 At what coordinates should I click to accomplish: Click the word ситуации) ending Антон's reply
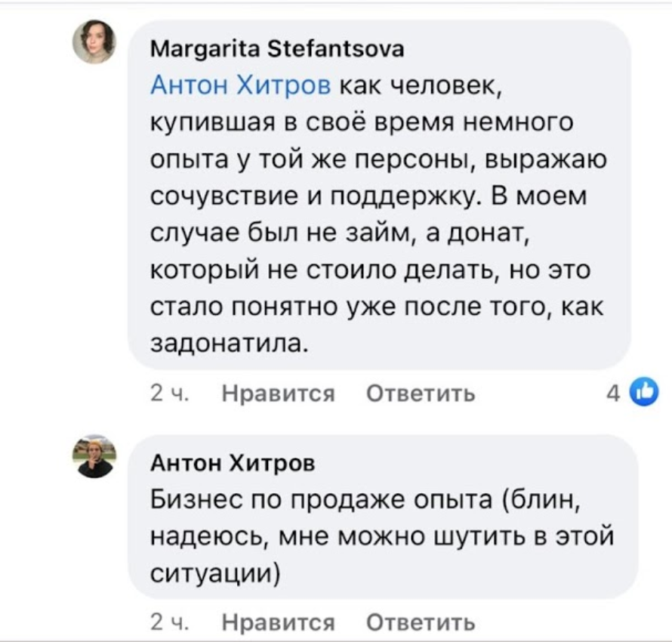point(215,574)
